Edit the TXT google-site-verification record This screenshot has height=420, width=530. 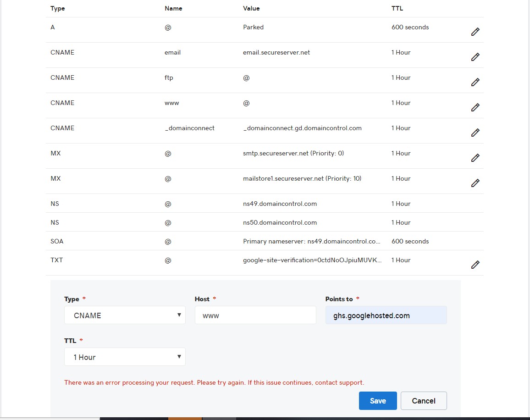click(475, 265)
